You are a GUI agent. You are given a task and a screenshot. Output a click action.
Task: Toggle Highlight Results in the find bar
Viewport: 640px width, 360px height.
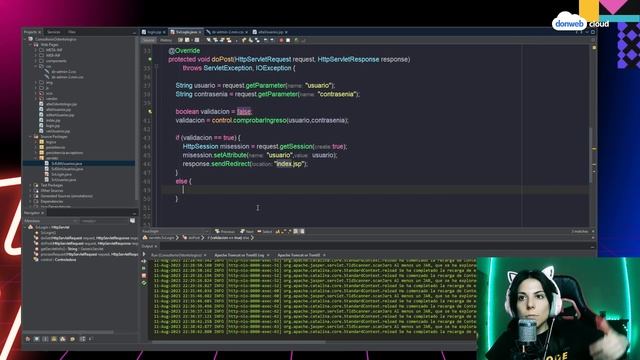pos(296,231)
